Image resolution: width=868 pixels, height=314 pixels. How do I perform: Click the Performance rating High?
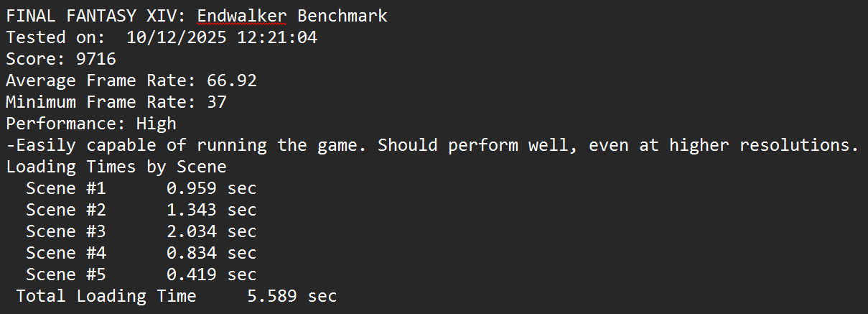point(156,124)
